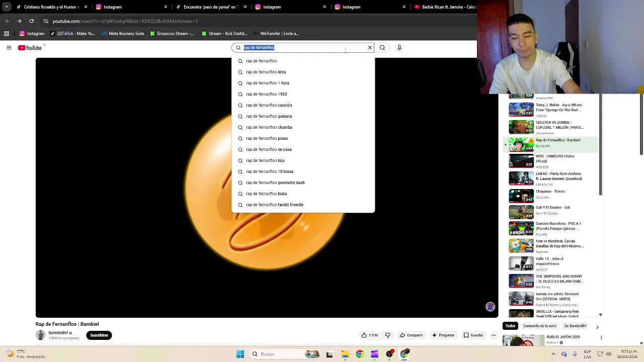
Task: Click the youtube.com address bar
Action: pyautogui.click(x=259, y=21)
